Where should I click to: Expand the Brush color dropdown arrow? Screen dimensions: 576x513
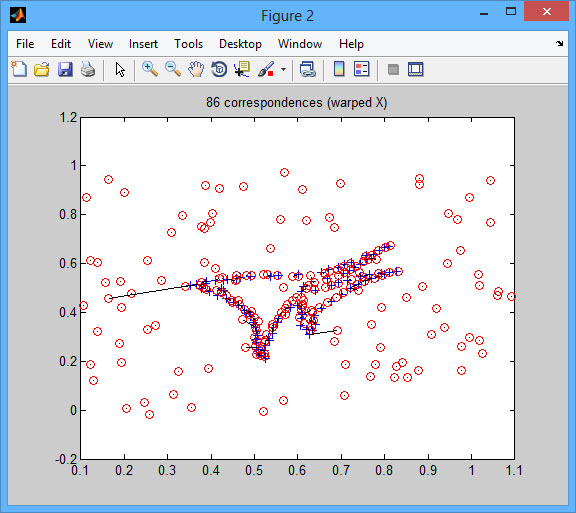(283, 69)
